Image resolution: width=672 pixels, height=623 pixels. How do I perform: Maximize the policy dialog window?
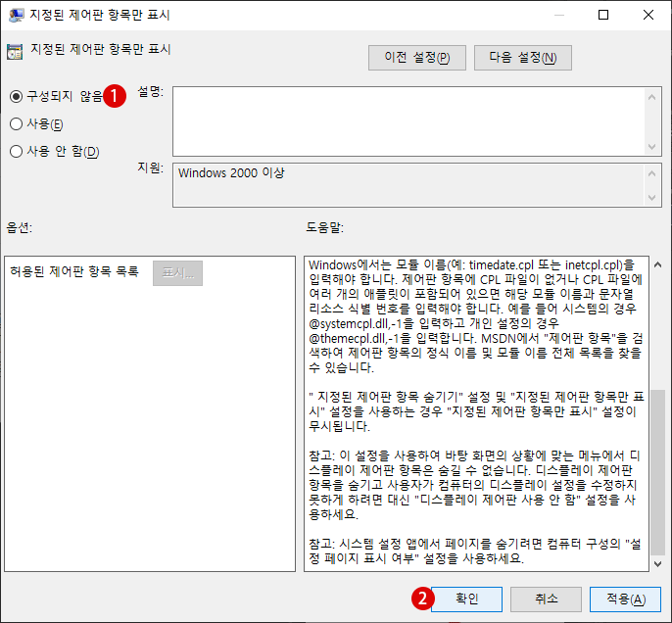[603, 15]
